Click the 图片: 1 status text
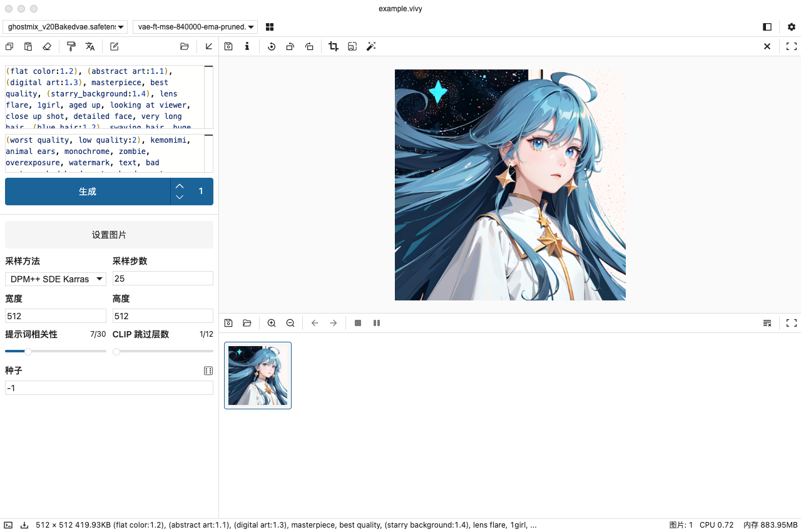Screen dimensions: 801x532 click(x=681, y=525)
